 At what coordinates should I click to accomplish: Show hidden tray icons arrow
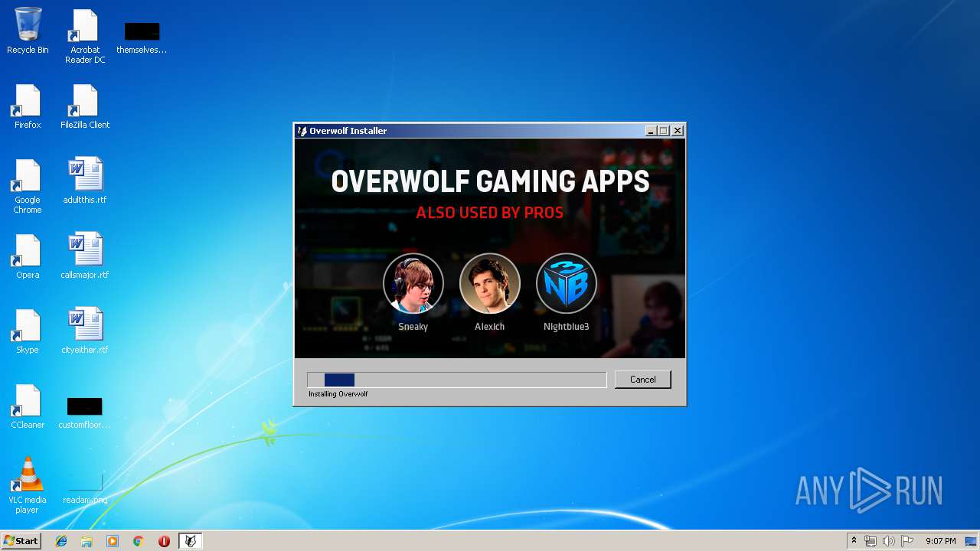[854, 541]
